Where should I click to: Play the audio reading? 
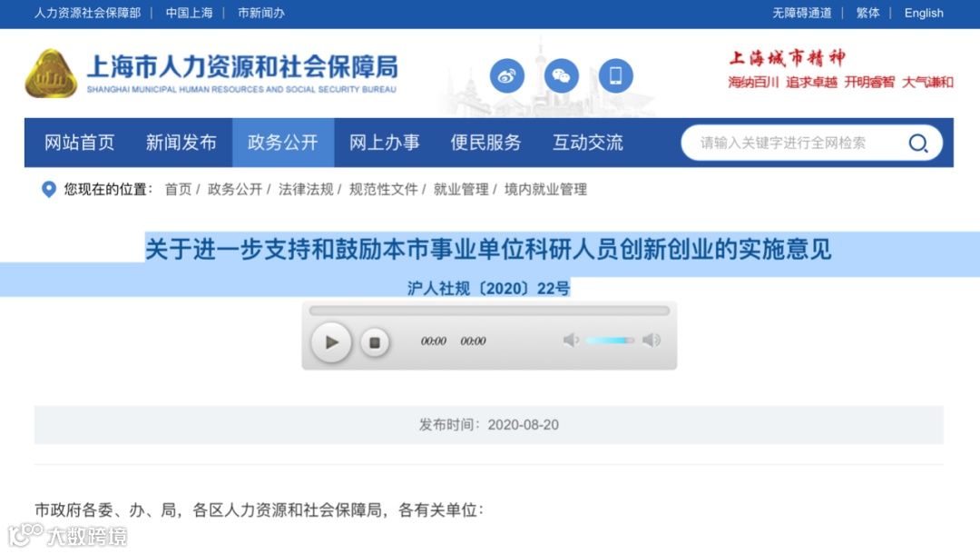pos(331,342)
